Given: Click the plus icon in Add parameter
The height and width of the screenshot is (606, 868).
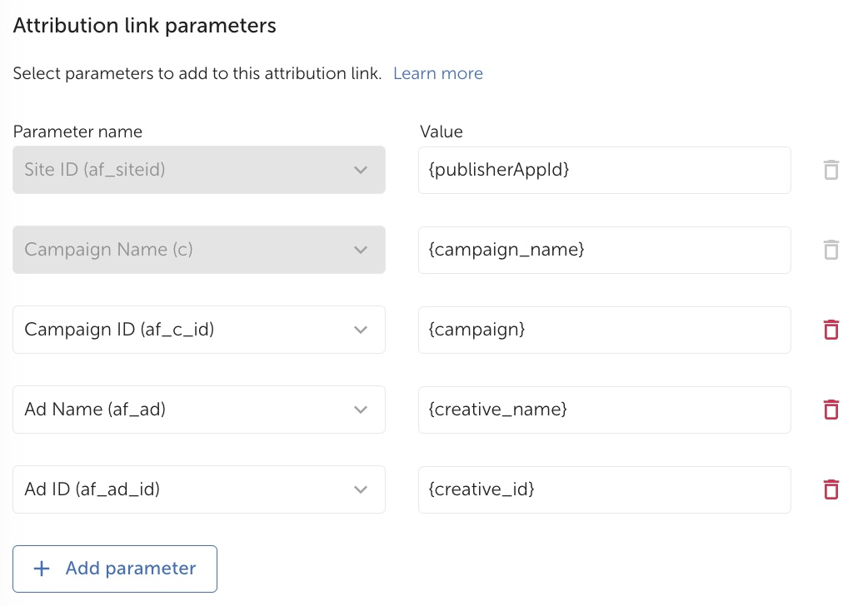Looking at the screenshot, I should pos(41,569).
